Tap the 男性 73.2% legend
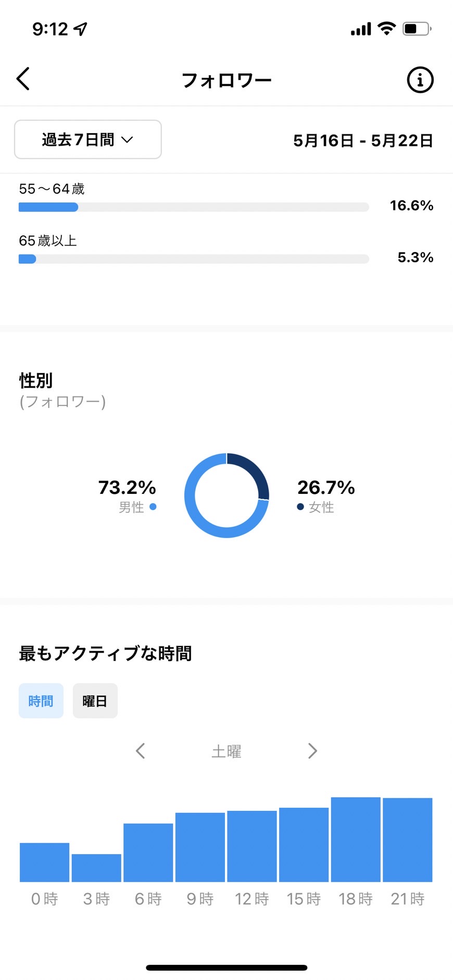This screenshot has height=980, width=453. coord(127,495)
